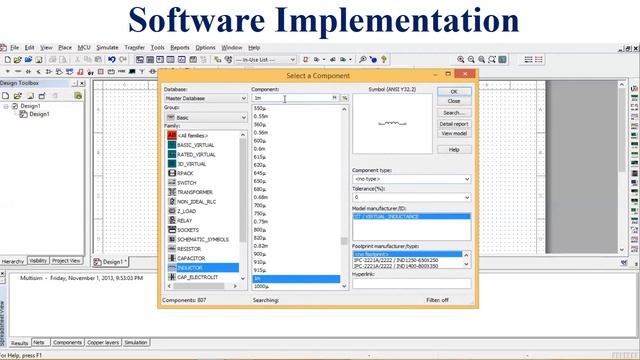
Task: Open the Simulate menu
Action: (107, 48)
